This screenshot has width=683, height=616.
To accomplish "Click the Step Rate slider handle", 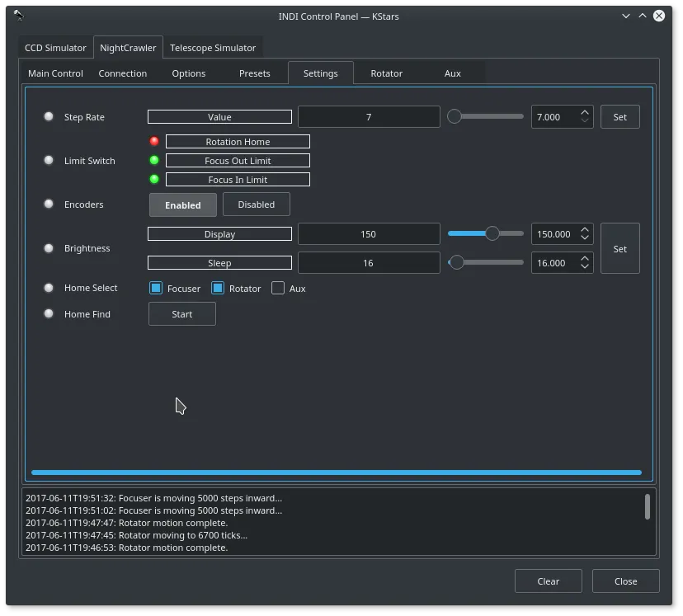I will click(x=455, y=116).
